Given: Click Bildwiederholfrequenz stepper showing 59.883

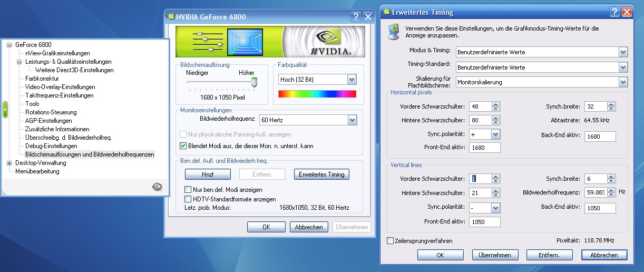Looking at the screenshot, I should tap(611, 193).
